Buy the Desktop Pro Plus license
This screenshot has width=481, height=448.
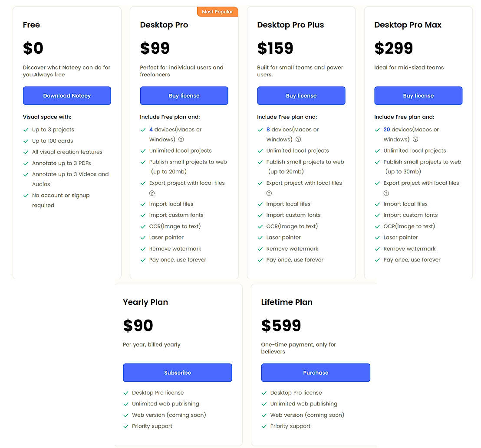(x=301, y=96)
